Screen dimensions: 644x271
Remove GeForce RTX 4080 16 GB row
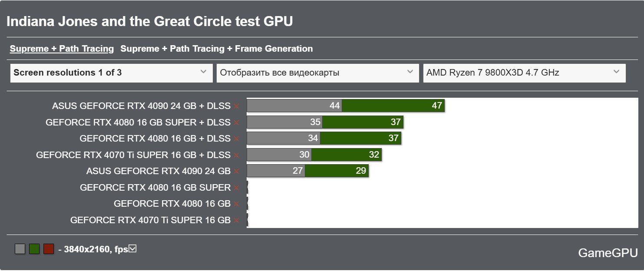coord(236,204)
